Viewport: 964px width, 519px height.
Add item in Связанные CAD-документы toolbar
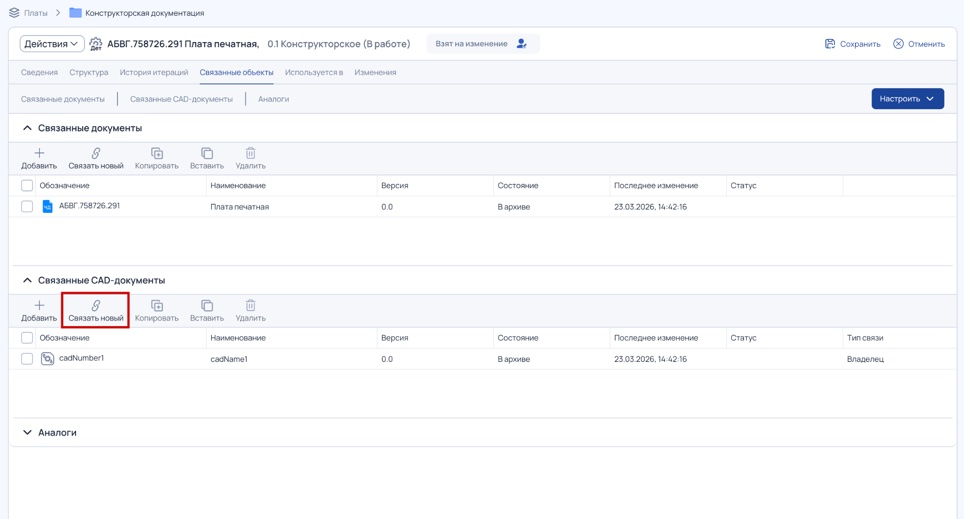pos(39,311)
